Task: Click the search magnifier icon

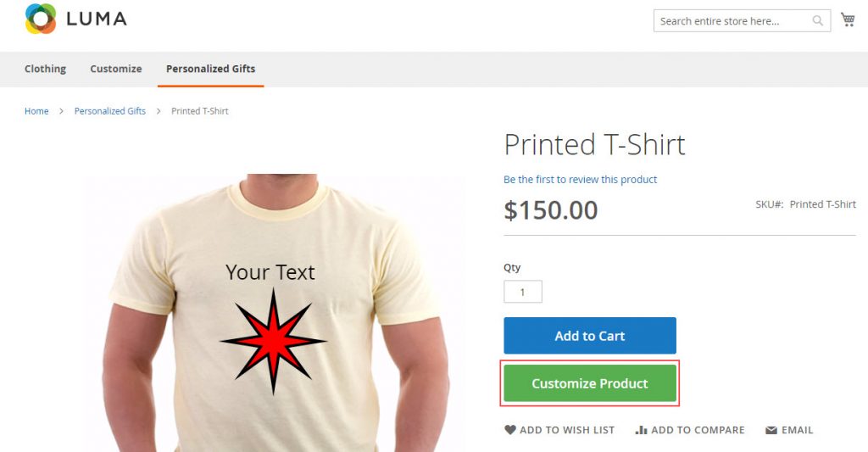Action: [818, 21]
